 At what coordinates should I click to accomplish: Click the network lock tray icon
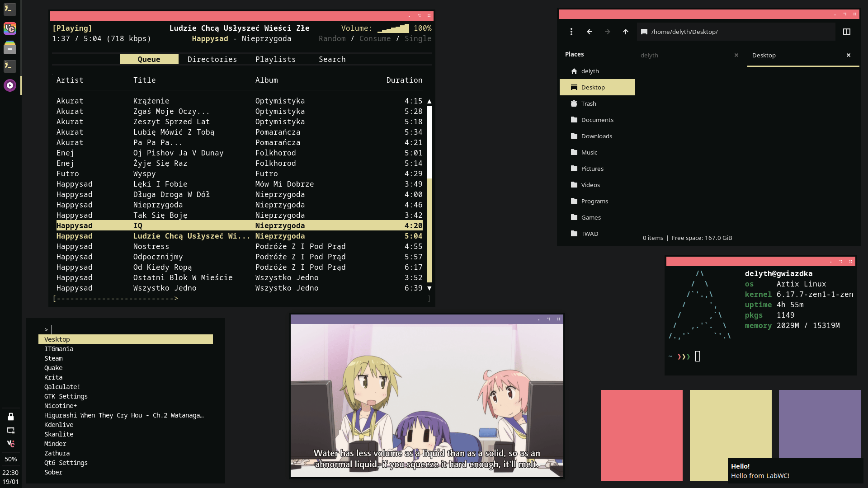(x=11, y=430)
